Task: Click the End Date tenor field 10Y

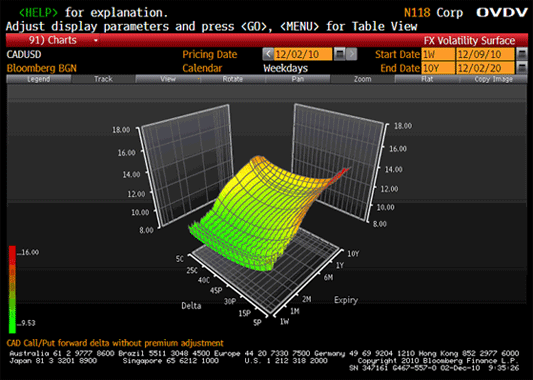Action: (x=438, y=68)
